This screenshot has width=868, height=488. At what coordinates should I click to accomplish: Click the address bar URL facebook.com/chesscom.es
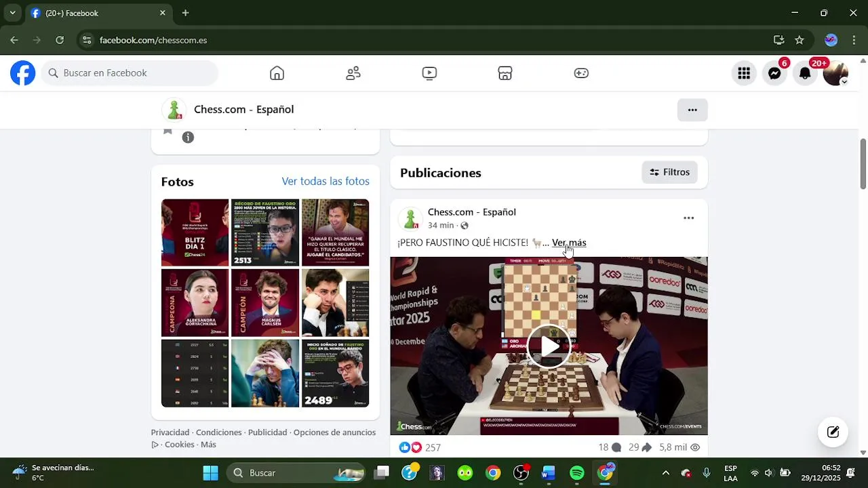pos(153,40)
